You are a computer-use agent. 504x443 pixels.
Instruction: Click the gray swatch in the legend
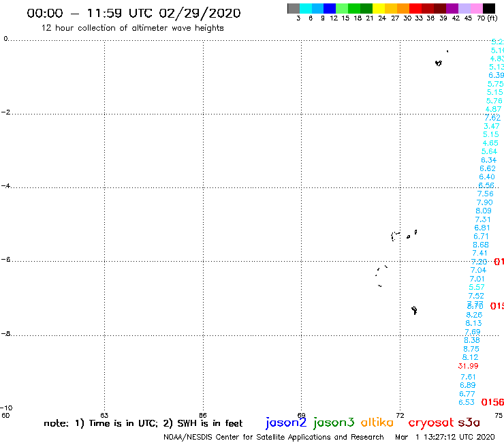click(x=294, y=8)
